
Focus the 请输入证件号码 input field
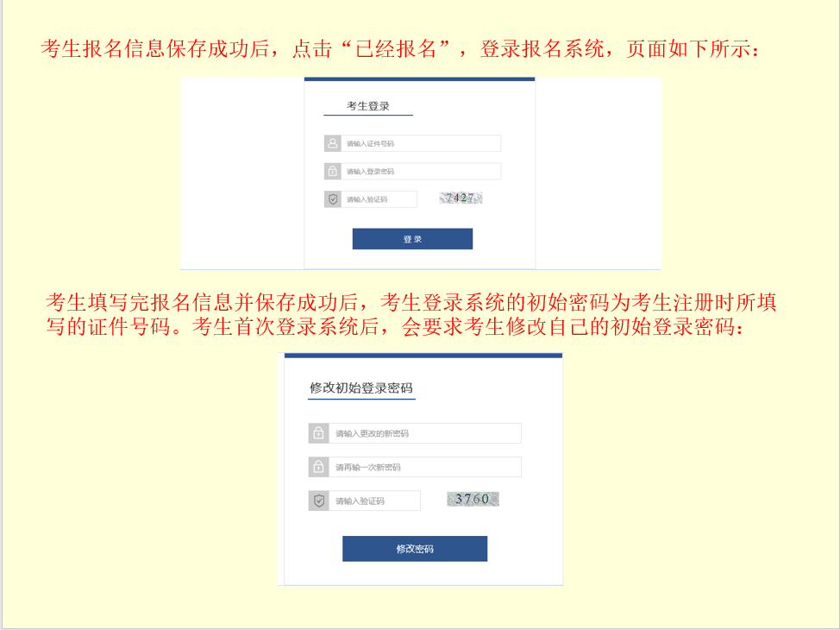(x=421, y=143)
